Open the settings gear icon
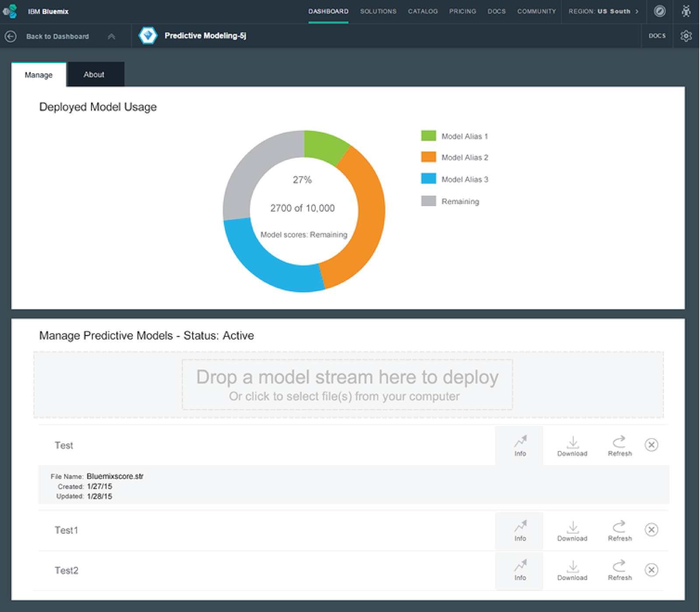 [x=686, y=36]
